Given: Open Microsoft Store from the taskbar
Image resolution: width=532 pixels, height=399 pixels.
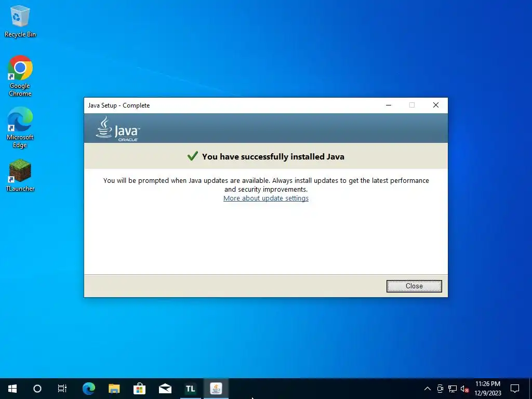Looking at the screenshot, I should (x=139, y=389).
